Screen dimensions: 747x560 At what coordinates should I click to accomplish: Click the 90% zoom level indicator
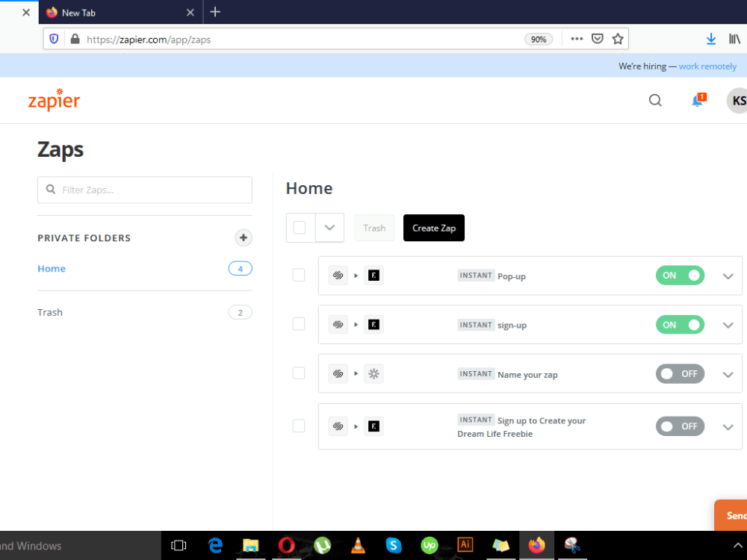539,39
